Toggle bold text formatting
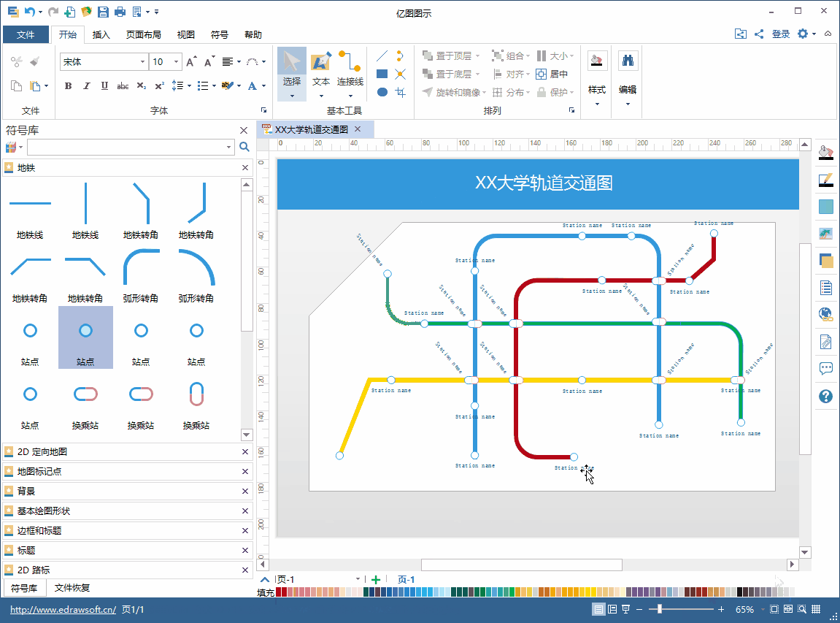 (69, 86)
